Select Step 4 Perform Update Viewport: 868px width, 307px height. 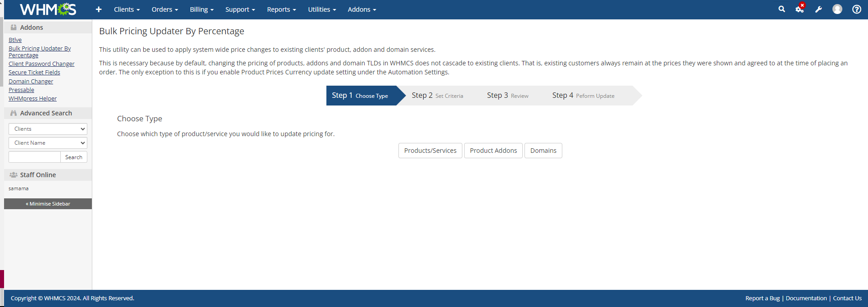[583, 96]
